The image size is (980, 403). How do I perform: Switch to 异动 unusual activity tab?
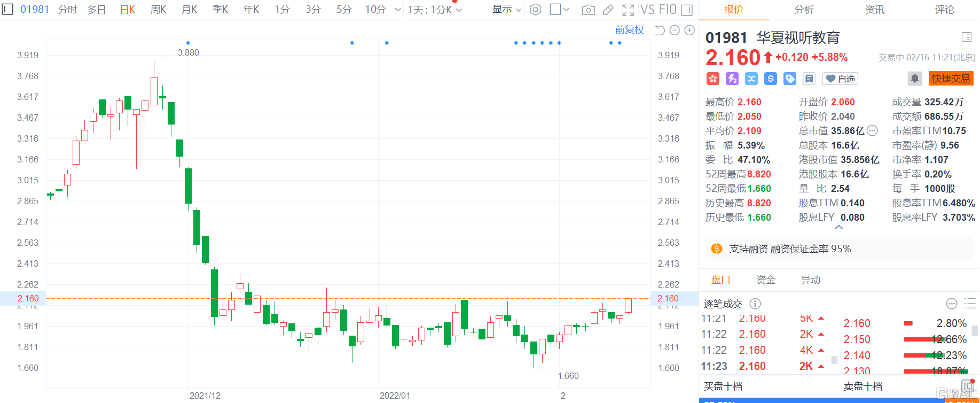(810, 280)
